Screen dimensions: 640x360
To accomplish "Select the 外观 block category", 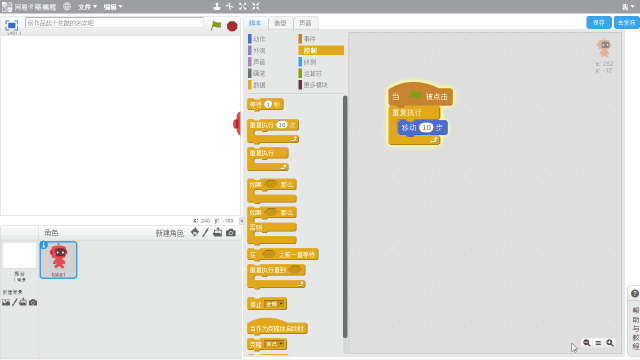I will 259,50.
